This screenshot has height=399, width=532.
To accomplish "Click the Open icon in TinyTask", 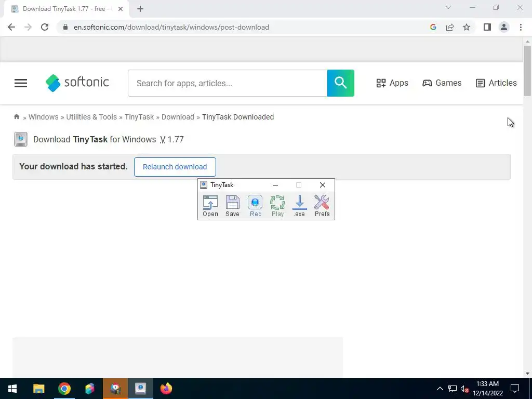I will 210,206.
